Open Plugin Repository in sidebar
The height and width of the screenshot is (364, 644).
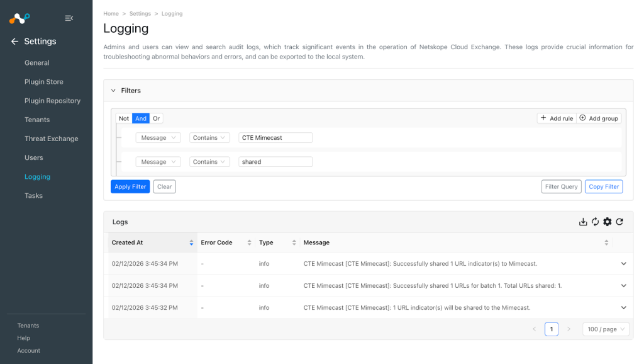coord(53,101)
